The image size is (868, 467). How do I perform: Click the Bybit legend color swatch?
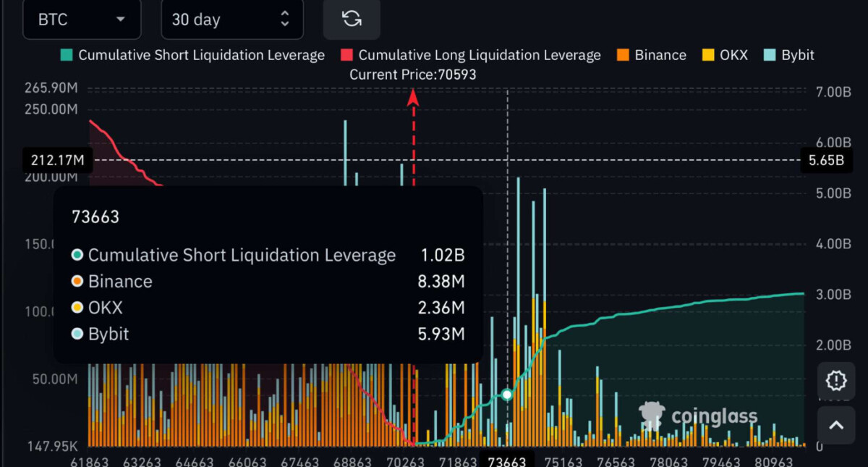[x=770, y=55]
